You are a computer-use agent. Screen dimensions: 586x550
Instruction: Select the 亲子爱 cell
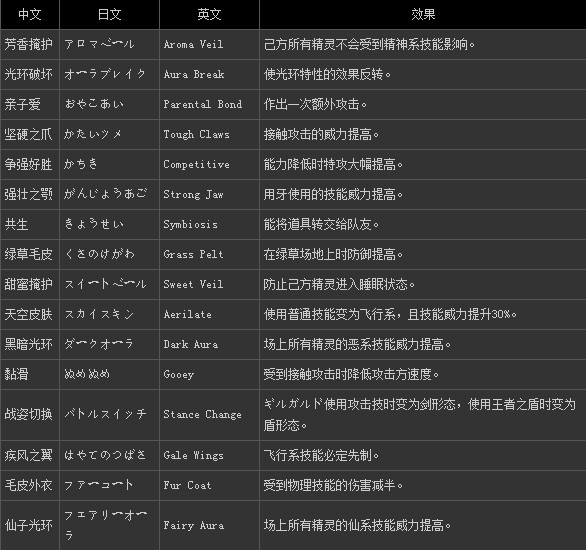coord(30,104)
